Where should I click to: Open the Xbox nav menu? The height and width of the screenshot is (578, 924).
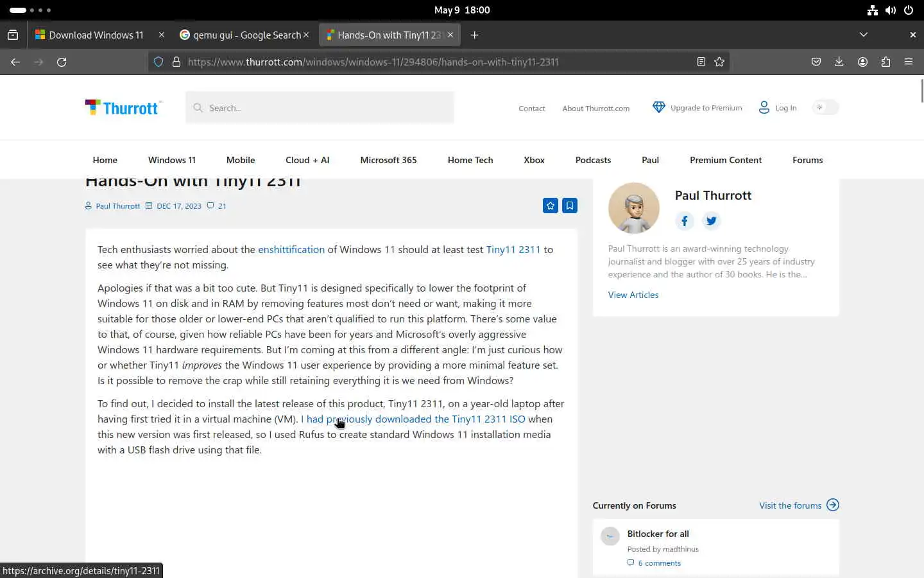coord(534,160)
